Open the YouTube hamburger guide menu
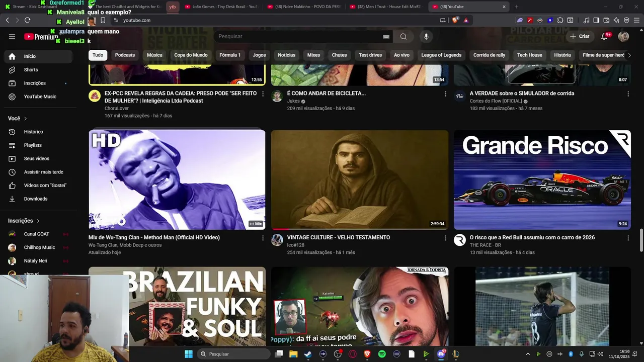Image resolution: width=644 pixels, height=362 pixels. tap(12, 36)
